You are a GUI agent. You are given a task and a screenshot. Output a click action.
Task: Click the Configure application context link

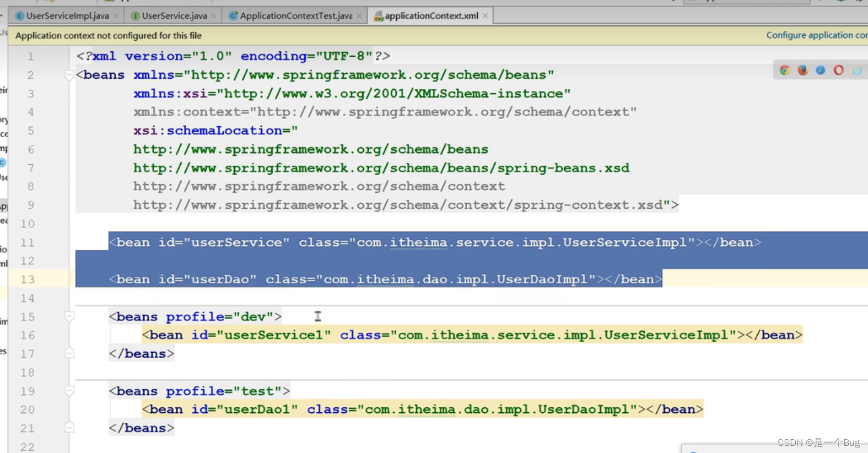tap(816, 35)
